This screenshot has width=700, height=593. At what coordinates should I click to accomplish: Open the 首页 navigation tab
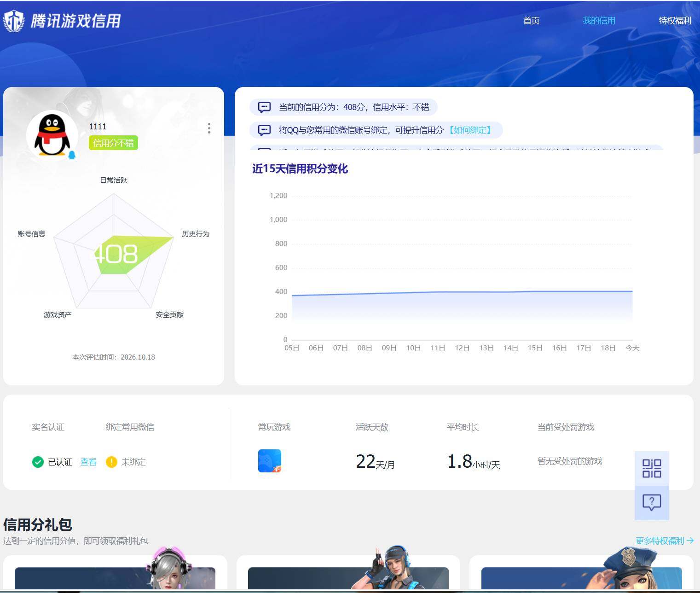531,21
